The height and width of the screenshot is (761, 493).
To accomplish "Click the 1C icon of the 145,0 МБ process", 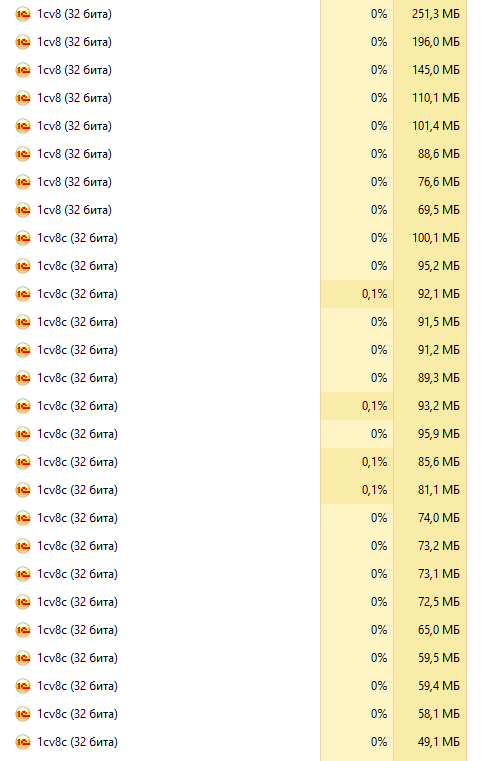I will click(x=23, y=70).
